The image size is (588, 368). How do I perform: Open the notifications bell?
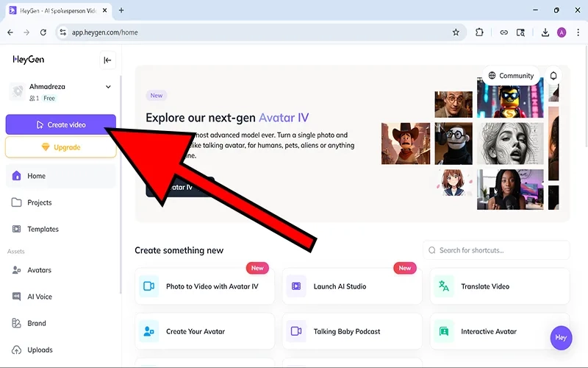[x=553, y=76]
